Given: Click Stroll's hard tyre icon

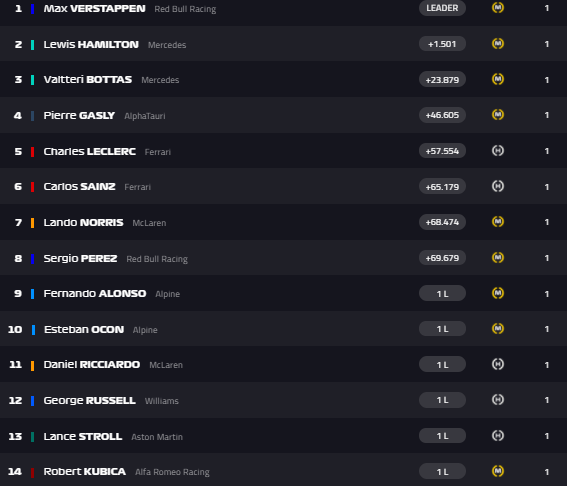Looking at the screenshot, I should point(498,436).
